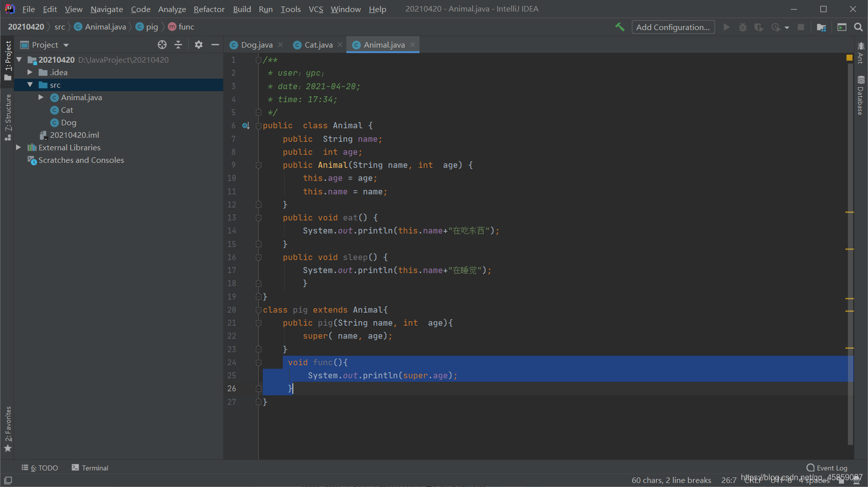
Task: Select Dog class in the project tree
Action: (x=69, y=122)
